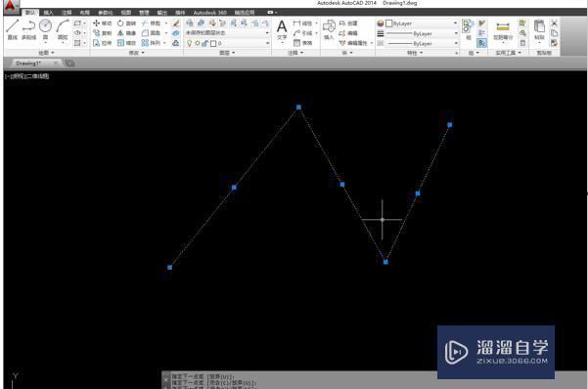Click the Move (移动) tool
The image size is (588, 389).
(x=102, y=23)
